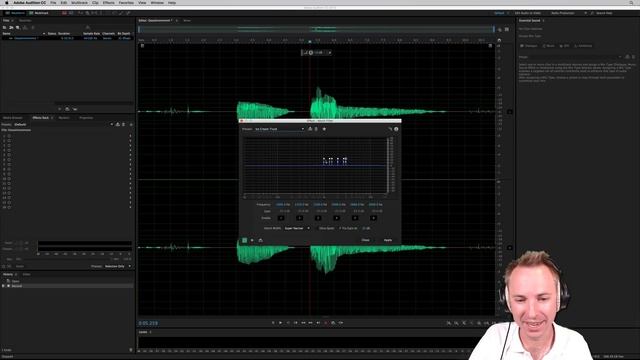Toggle the Fix Gain to checkbox
Viewport: 640px width, 360px height.
tap(340, 229)
